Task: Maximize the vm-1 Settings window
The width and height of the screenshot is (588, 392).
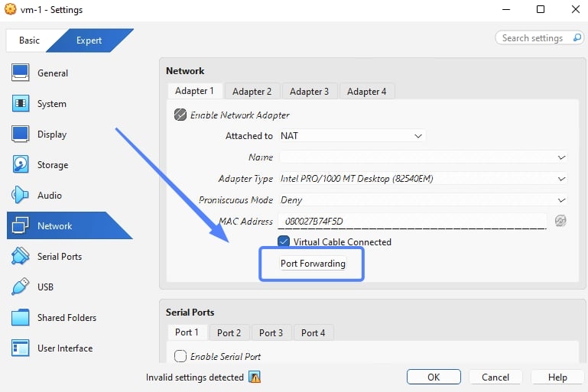Action: pos(541,9)
